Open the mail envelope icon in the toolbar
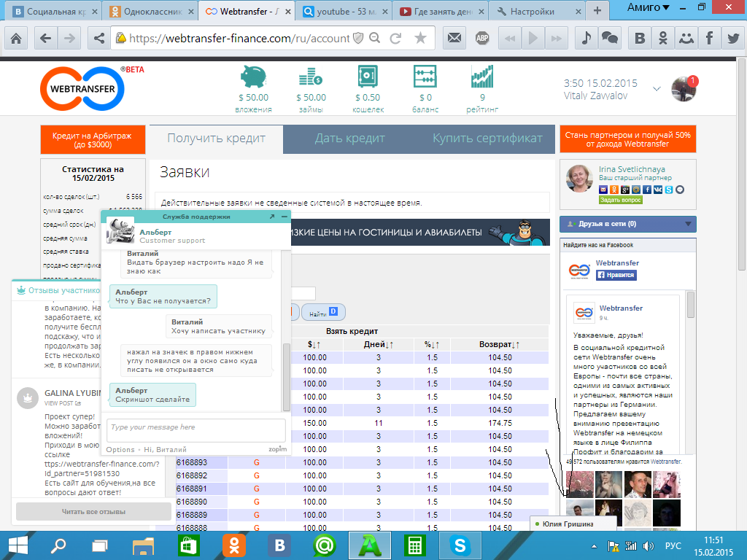 tap(454, 38)
